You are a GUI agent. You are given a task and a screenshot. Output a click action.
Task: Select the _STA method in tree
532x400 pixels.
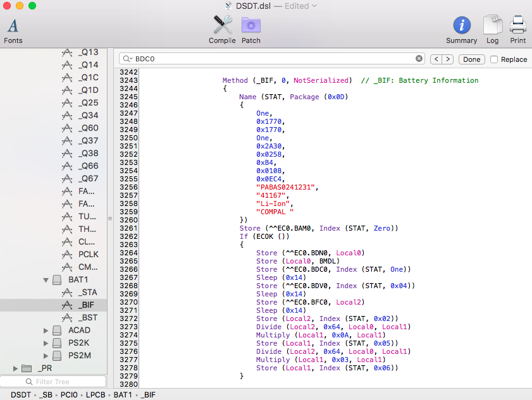tap(87, 292)
